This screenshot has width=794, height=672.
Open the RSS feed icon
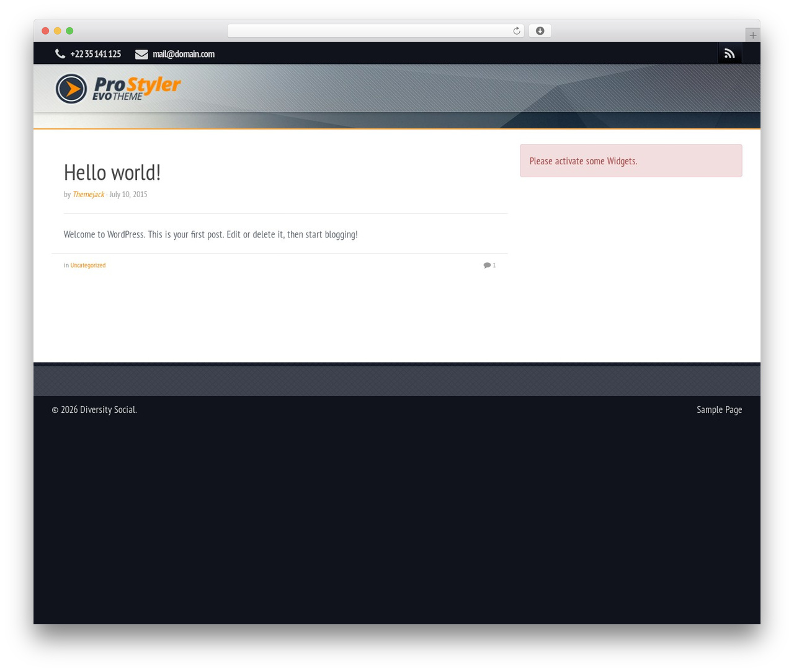point(729,54)
